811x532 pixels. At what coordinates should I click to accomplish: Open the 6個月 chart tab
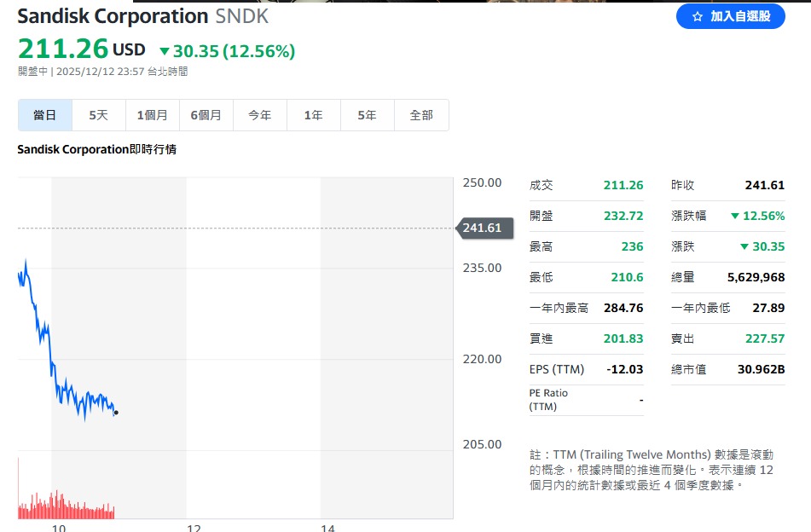tap(206, 115)
